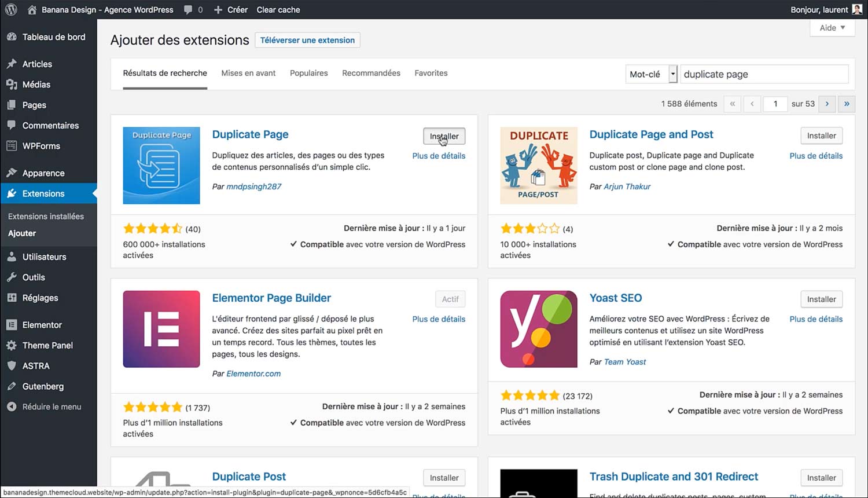This screenshot has height=498, width=868.
Task: Open the Elementor Page Builder title link
Action: point(271,298)
